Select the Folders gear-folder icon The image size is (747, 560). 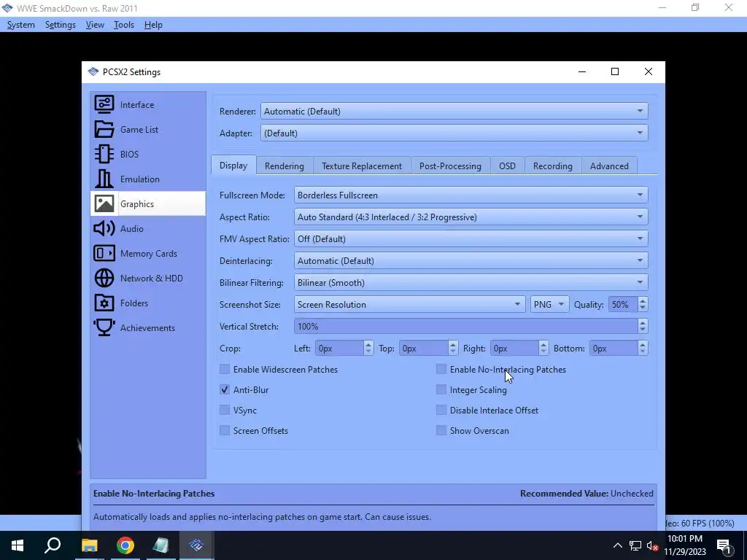(104, 303)
